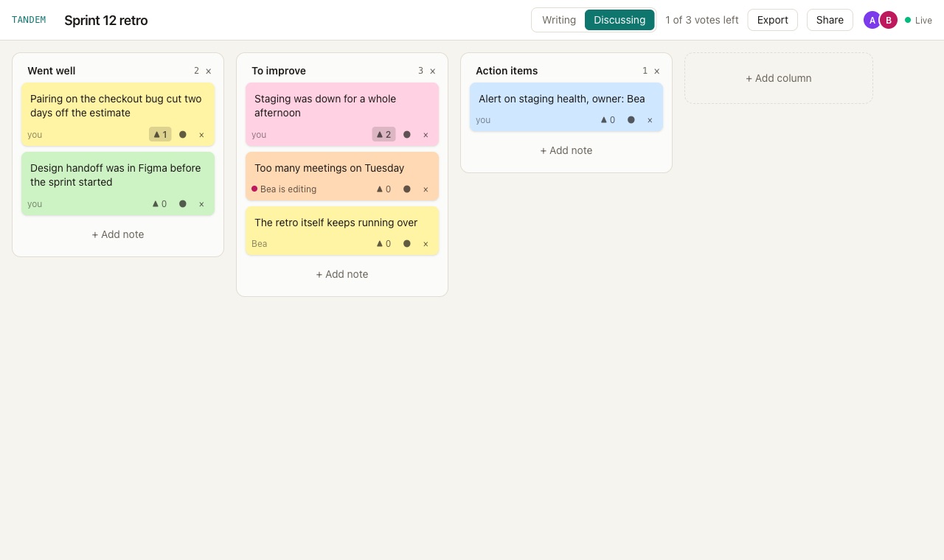944x560 pixels.
Task: Remove the 'To improve' column
Action: pyautogui.click(x=433, y=71)
